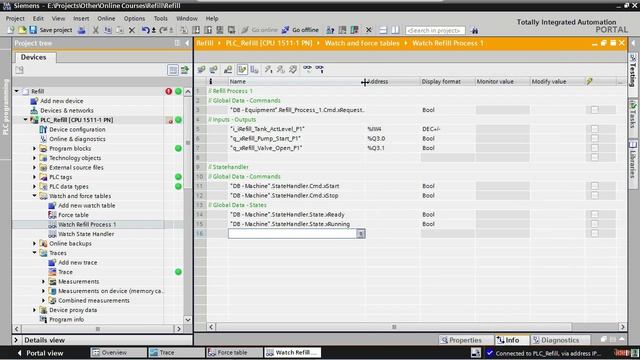Expand the PLC data types folder

click(x=35, y=186)
